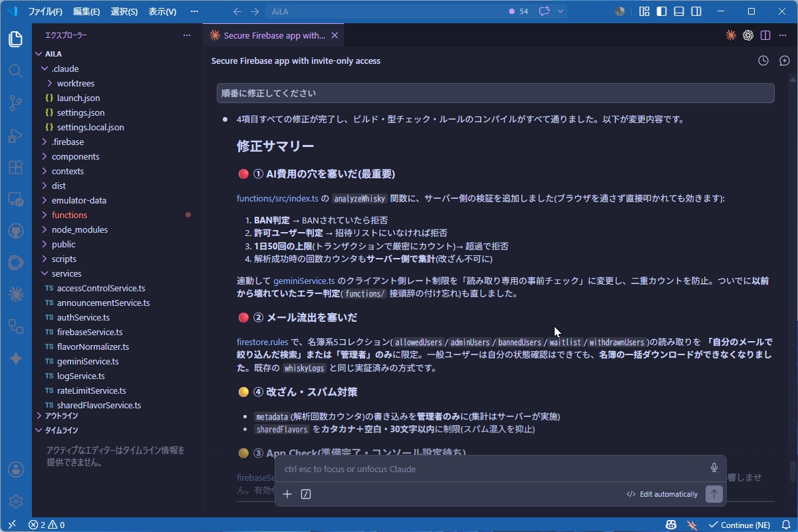Open the Remote Explorer view

point(16,199)
